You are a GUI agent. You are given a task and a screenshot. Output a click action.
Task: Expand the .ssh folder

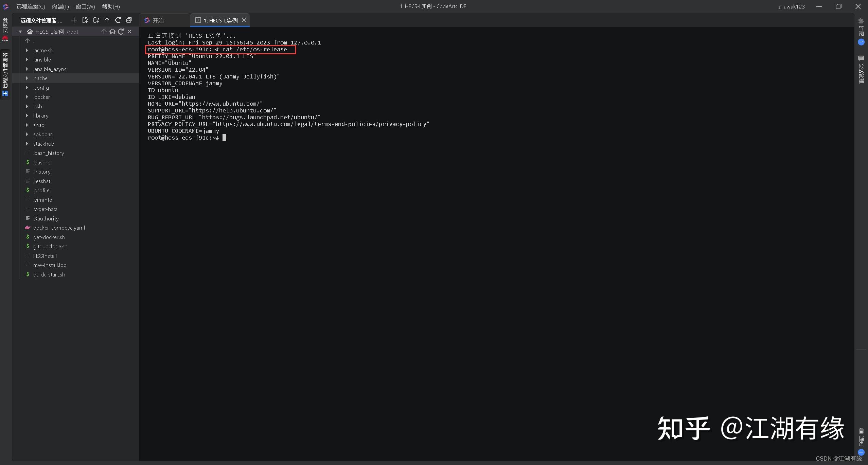coord(27,106)
